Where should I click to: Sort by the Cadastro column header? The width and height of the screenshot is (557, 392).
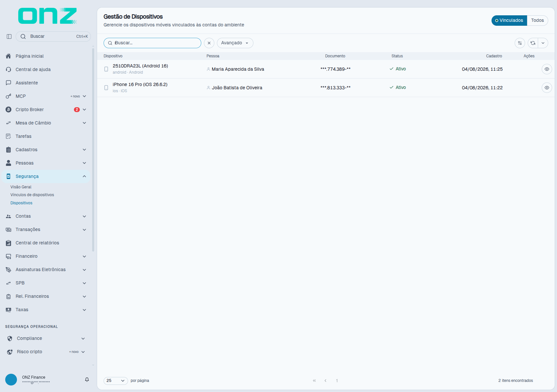(x=494, y=56)
